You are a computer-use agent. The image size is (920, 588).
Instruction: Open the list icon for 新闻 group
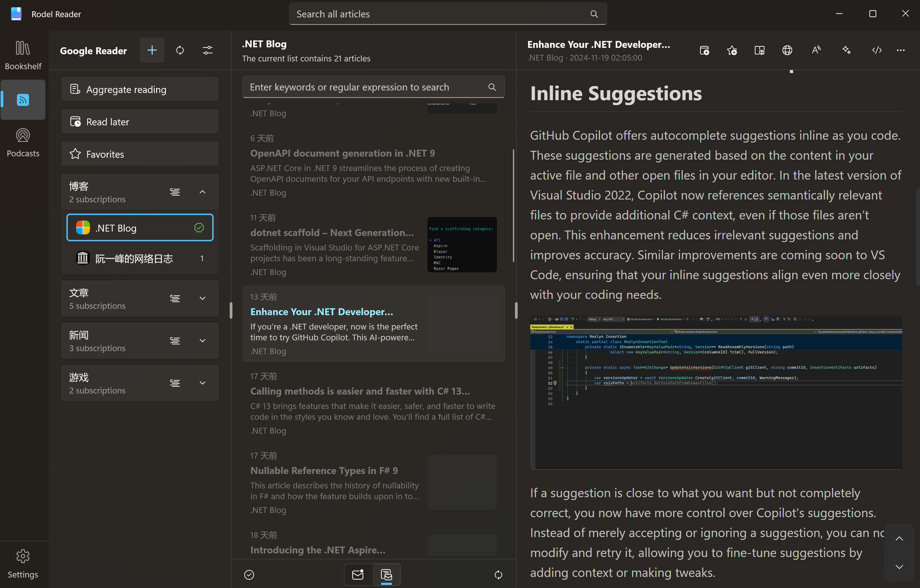[x=175, y=341]
